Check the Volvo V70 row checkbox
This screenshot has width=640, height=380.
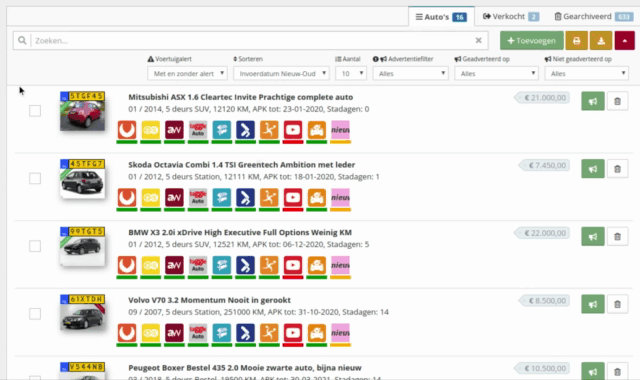click(35, 314)
